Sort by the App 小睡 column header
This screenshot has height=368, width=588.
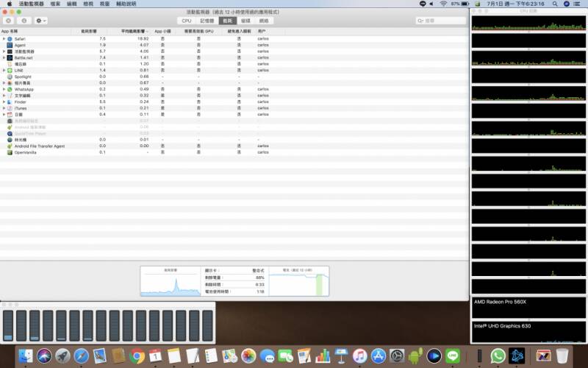coord(162,31)
